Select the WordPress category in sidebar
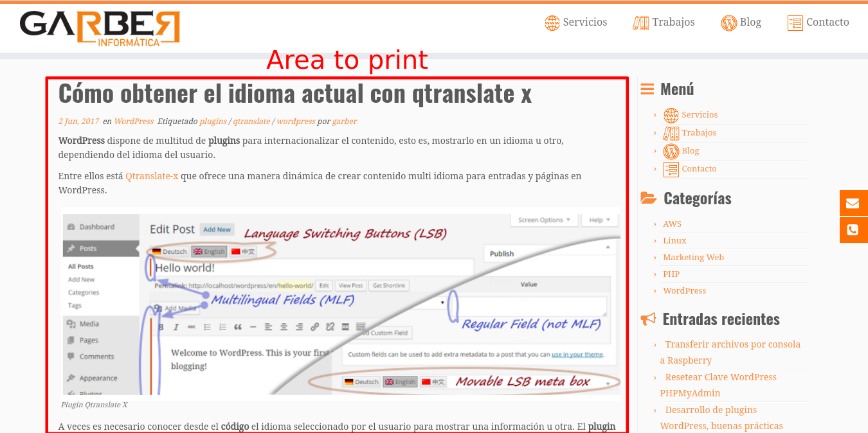This screenshot has height=433, width=868. [684, 291]
